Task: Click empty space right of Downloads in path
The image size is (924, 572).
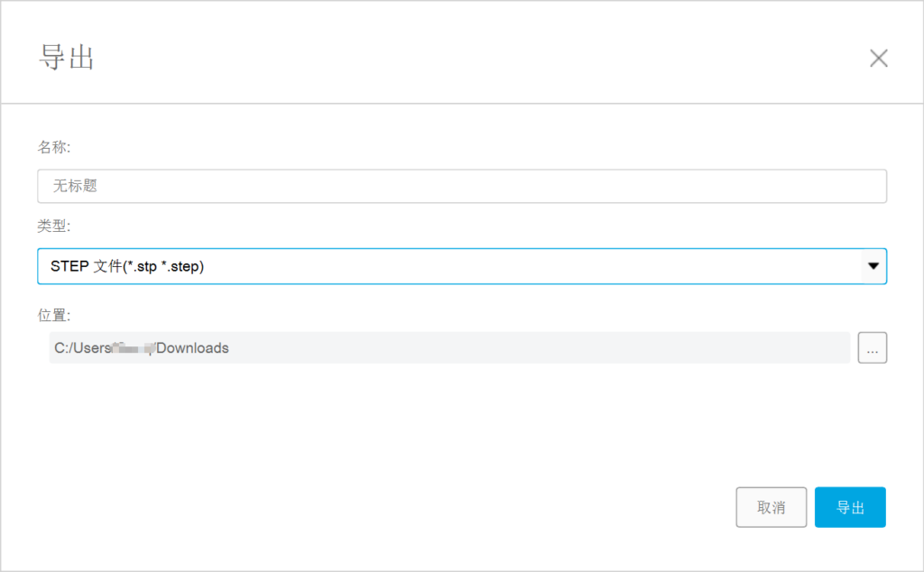Action: click(x=541, y=347)
